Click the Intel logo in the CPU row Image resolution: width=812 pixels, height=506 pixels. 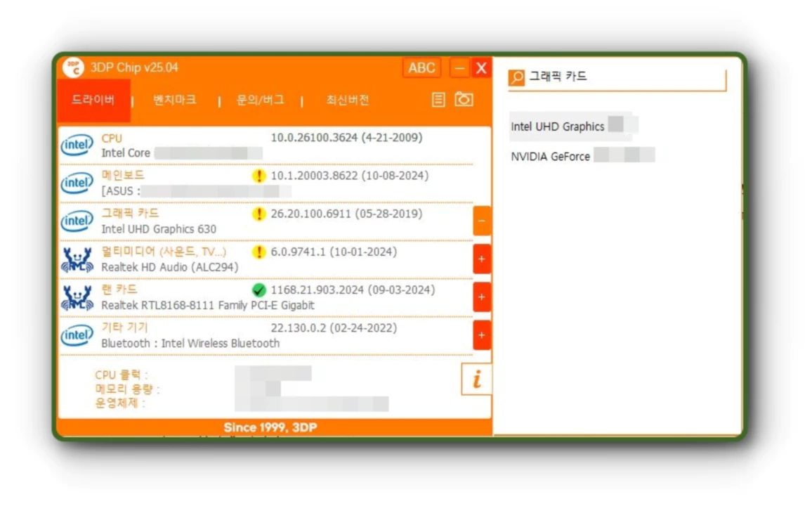tap(77, 145)
